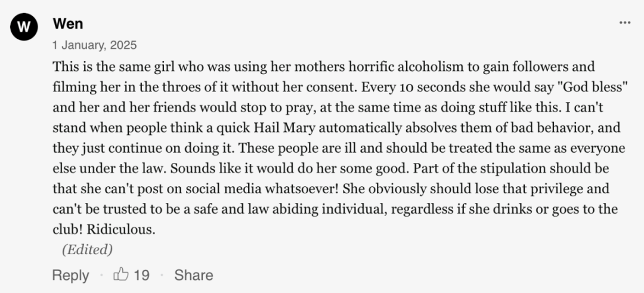Share this comment

click(x=193, y=275)
